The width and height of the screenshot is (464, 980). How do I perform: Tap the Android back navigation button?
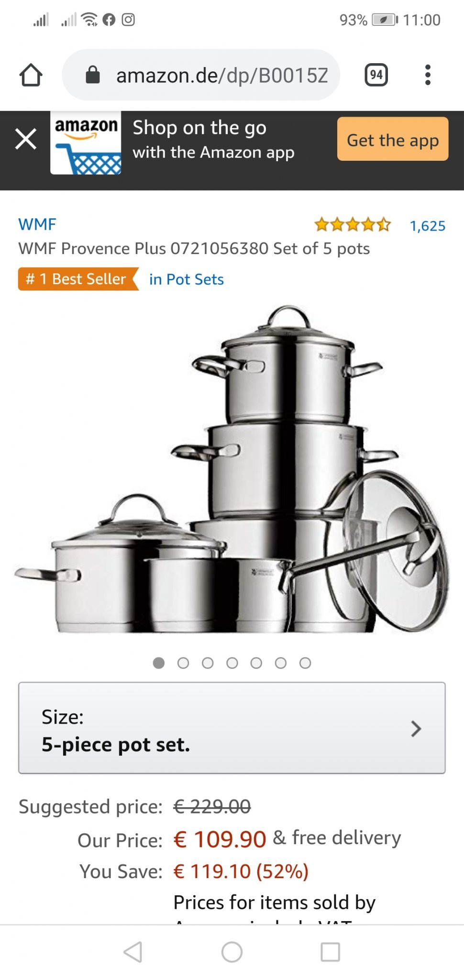tap(133, 952)
